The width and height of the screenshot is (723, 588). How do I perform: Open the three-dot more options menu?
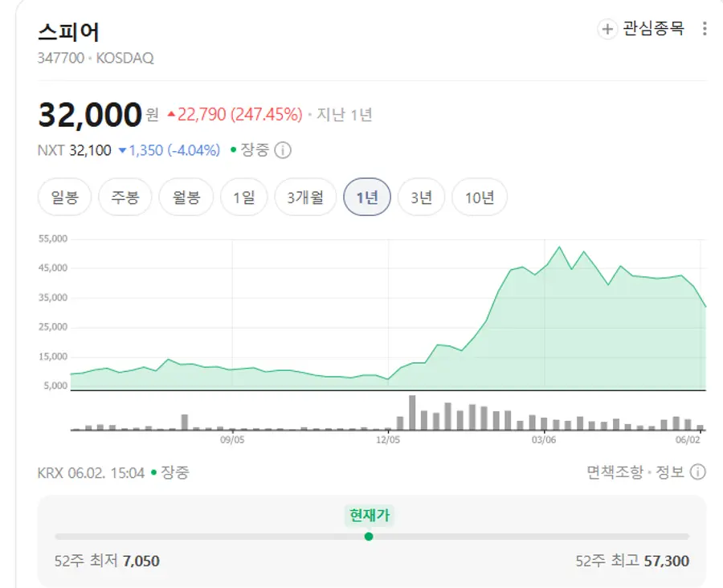click(x=704, y=29)
